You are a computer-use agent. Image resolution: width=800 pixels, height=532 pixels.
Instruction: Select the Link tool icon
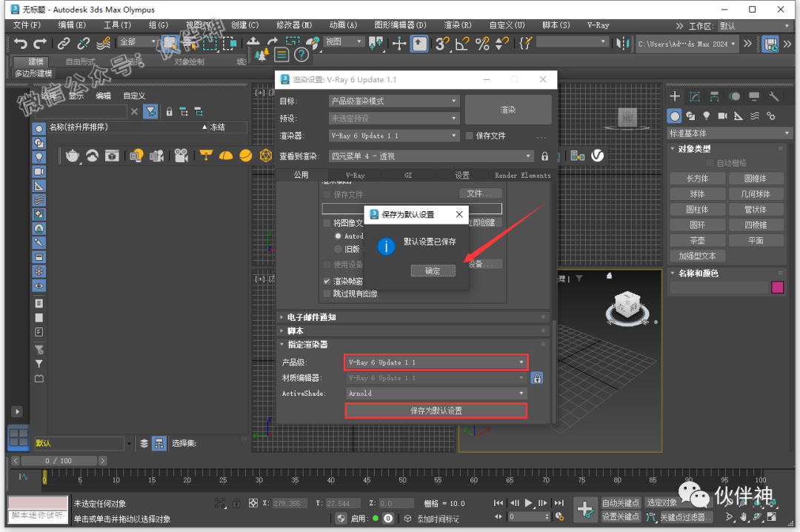(63, 44)
